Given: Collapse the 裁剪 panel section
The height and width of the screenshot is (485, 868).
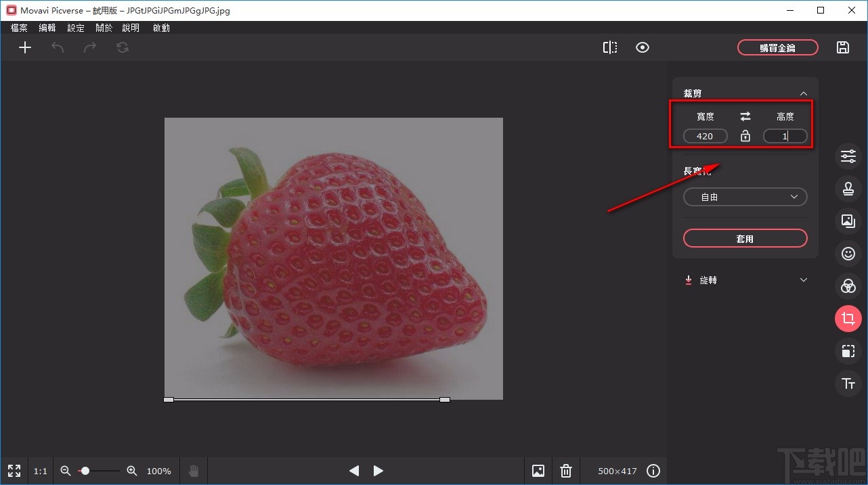Looking at the screenshot, I should [x=803, y=93].
